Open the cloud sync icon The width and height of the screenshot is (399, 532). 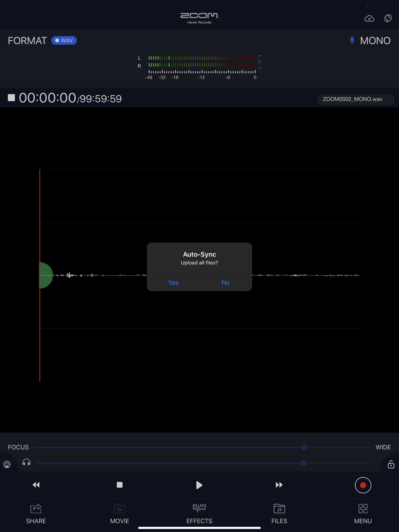pyautogui.click(x=369, y=18)
